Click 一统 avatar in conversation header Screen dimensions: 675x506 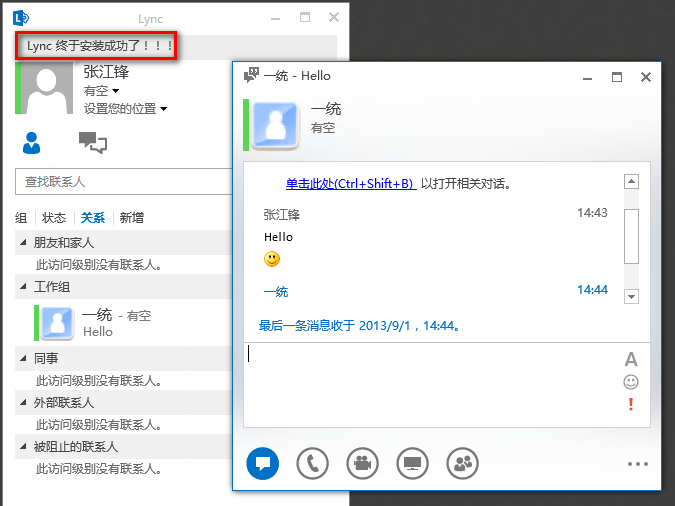click(275, 125)
